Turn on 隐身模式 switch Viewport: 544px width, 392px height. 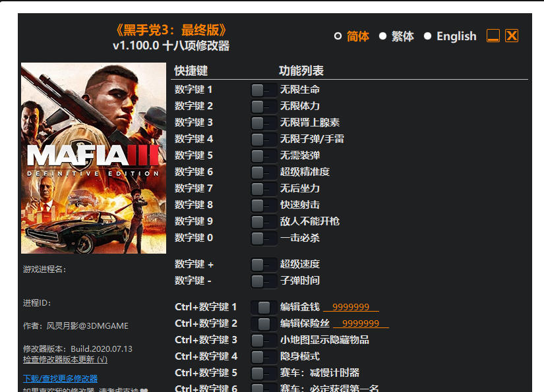click(263, 356)
